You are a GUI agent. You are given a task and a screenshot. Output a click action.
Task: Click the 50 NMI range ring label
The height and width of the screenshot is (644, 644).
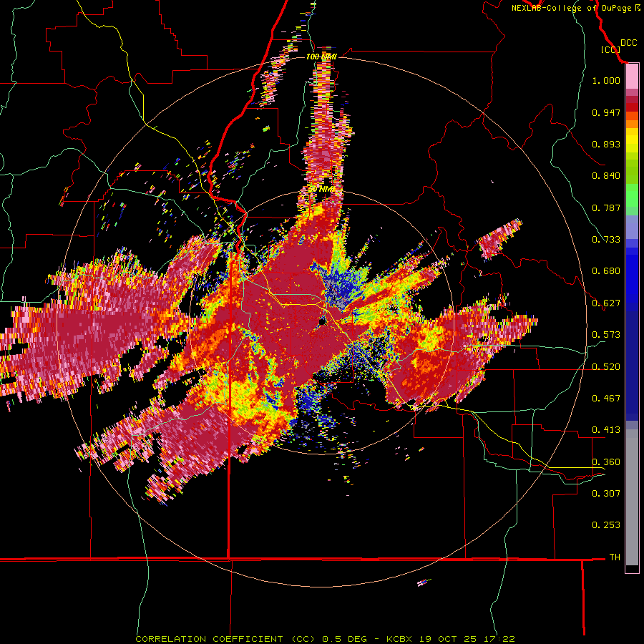(321, 189)
